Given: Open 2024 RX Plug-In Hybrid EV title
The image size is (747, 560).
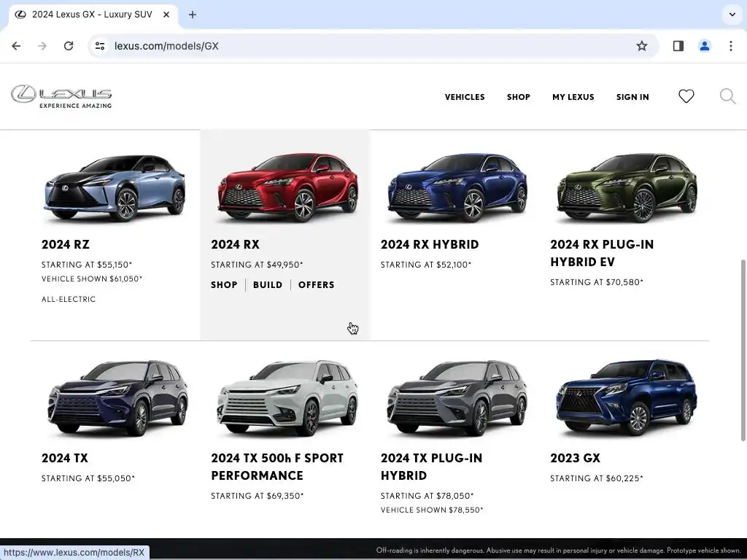Looking at the screenshot, I should coord(602,253).
